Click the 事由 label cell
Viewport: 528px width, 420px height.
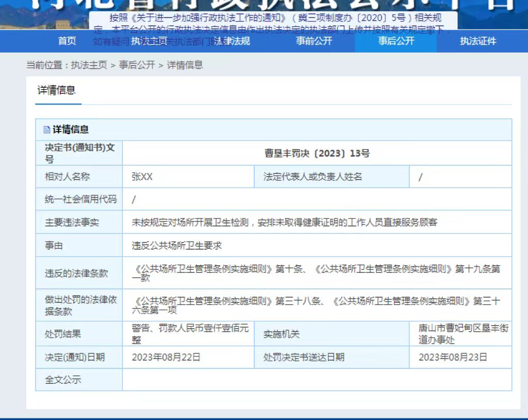click(79, 246)
